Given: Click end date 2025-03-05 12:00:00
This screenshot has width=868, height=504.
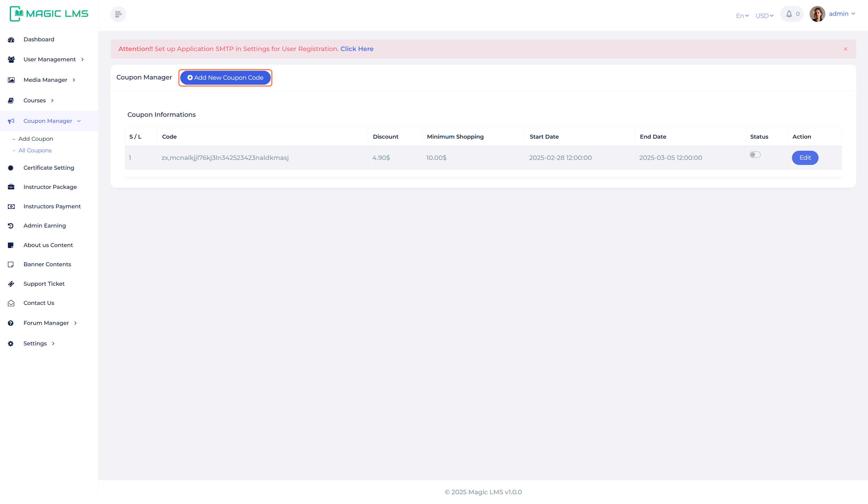Looking at the screenshot, I should [x=671, y=158].
